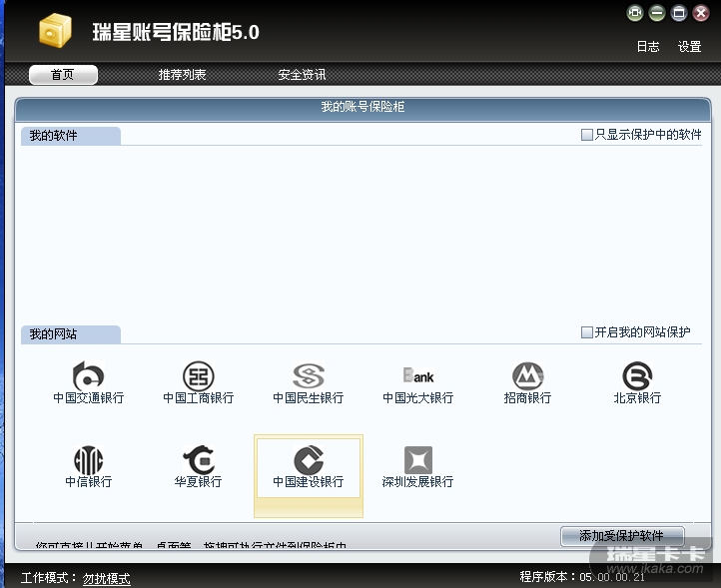721x588 pixels.
Task: Select the 我的网站 section header
Action: click(71, 334)
